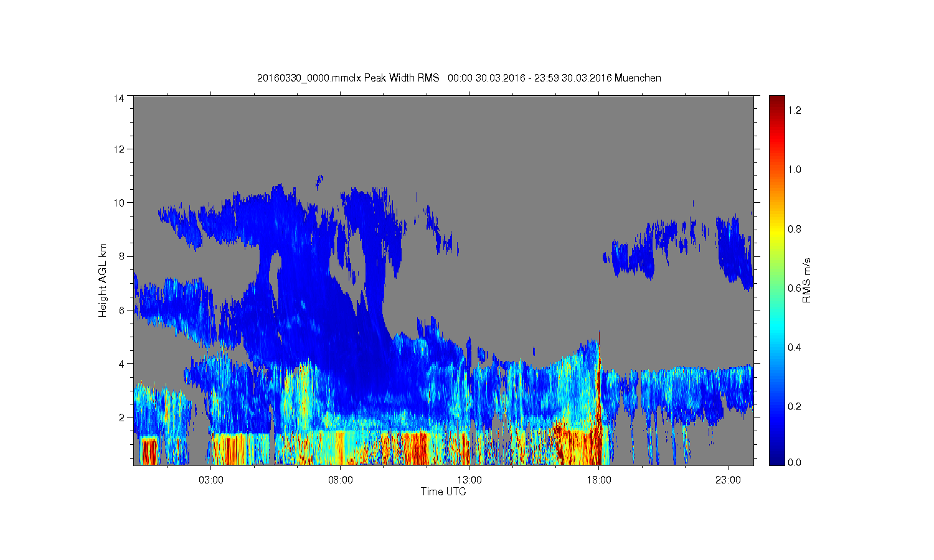Screen dimensions: 934x560
Task: Click the height tick label 14
Action: click(119, 98)
